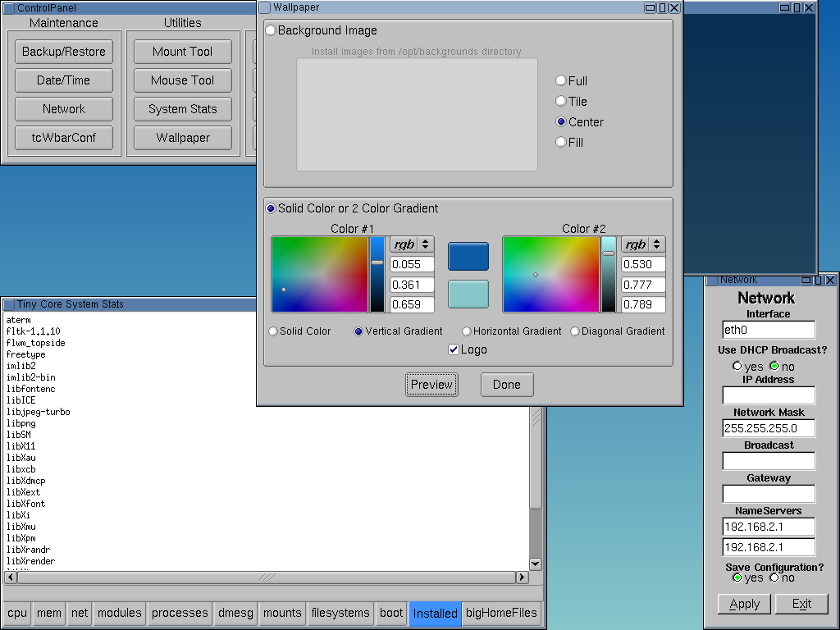The image size is (840, 630).
Task: Open Mount Tool in ControlPanel
Action: point(183,52)
